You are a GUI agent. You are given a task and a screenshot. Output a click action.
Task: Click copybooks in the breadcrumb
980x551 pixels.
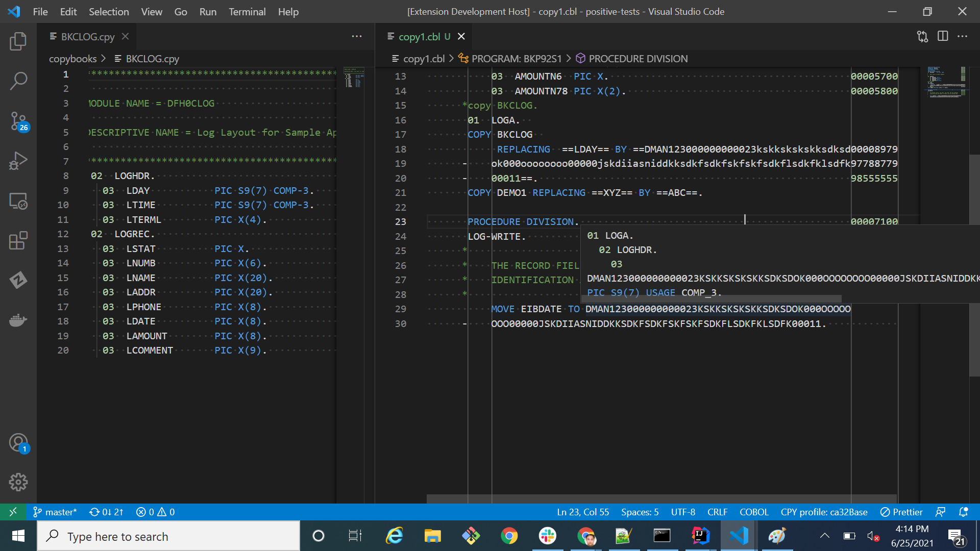tap(72, 59)
